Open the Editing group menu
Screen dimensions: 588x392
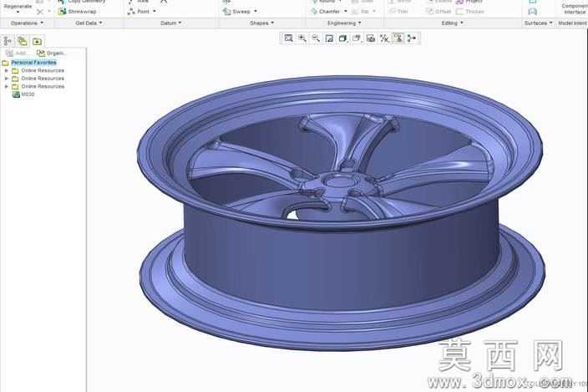[x=452, y=23]
